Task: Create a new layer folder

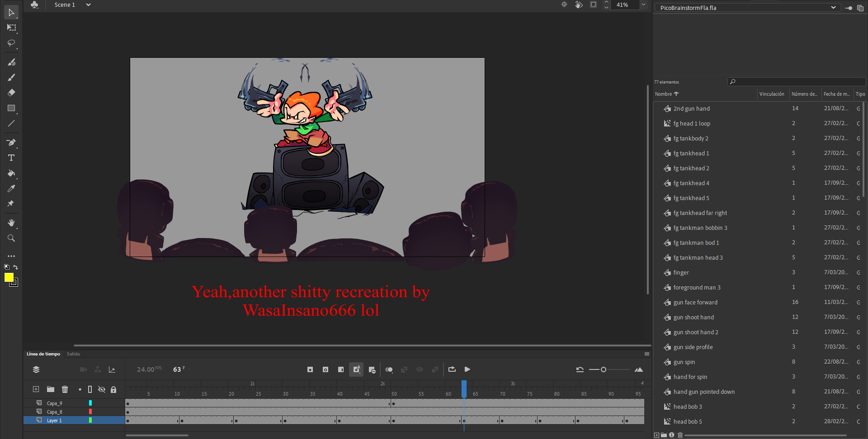Action: click(x=50, y=389)
